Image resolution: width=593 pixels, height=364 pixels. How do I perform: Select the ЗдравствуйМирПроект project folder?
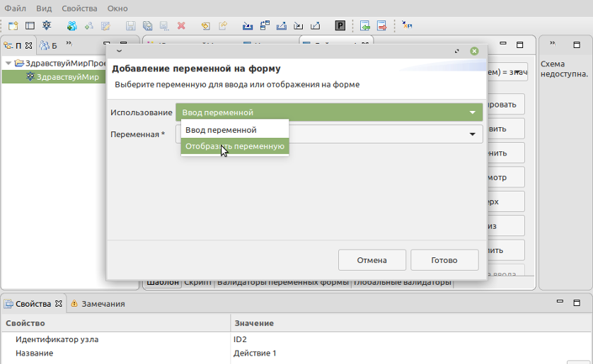tap(61, 63)
